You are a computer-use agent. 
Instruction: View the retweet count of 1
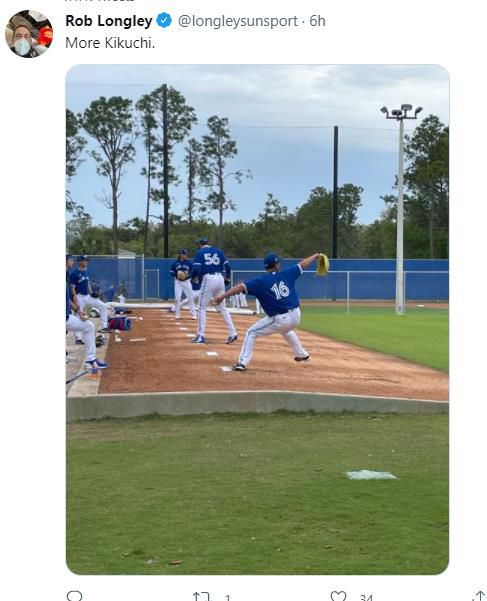[x=228, y=598]
